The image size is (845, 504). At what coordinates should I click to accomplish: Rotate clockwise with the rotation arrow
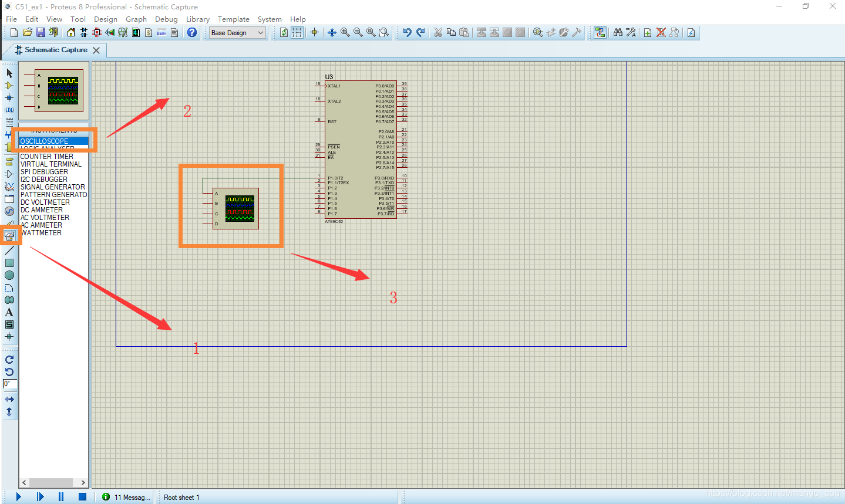click(9, 360)
